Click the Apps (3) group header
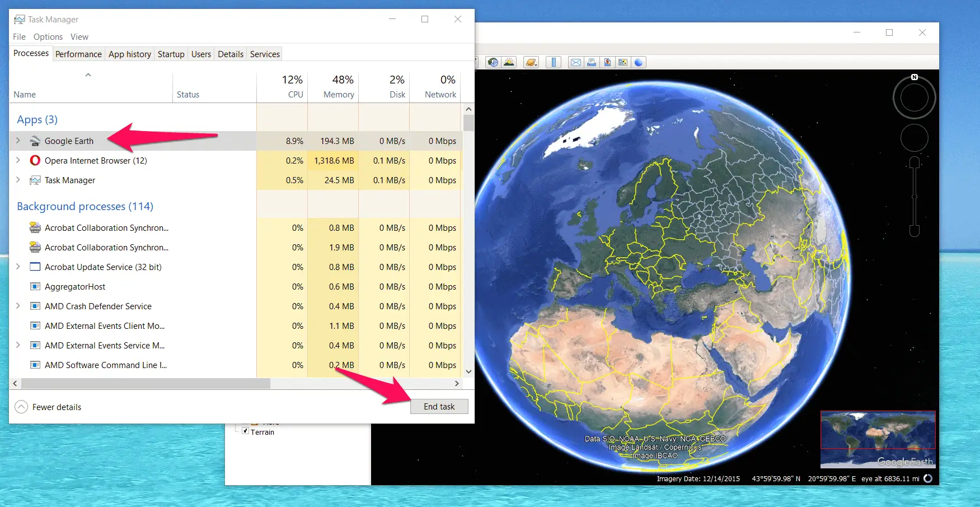The height and width of the screenshot is (507, 980). [x=37, y=119]
